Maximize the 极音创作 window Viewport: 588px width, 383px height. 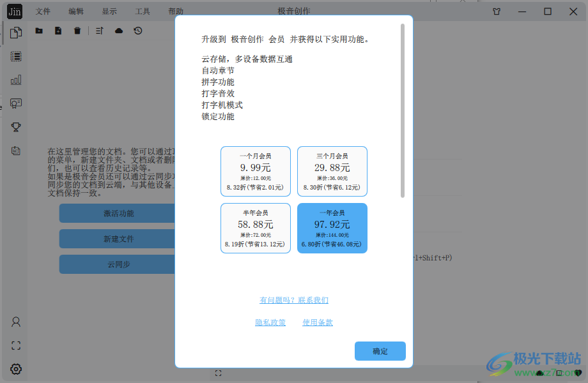coord(548,11)
